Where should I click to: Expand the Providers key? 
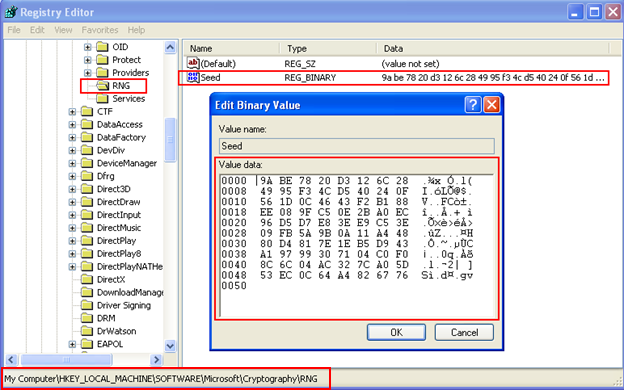(x=88, y=73)
